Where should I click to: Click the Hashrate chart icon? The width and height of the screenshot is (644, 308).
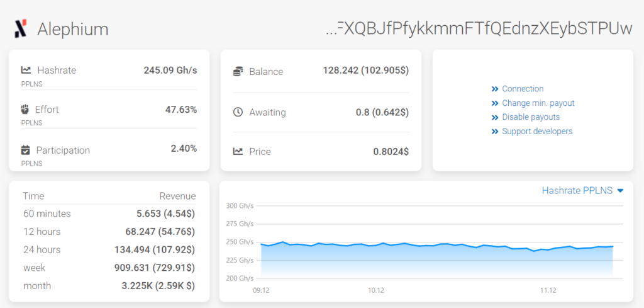[26, 70]
